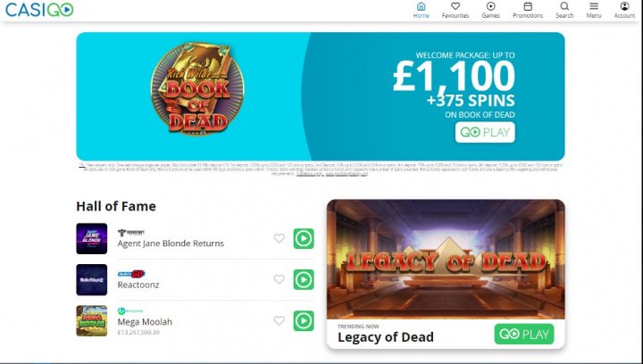Click GO PLAY on welcome package banner
The image size is (643, 364).
[x=485, y=132]
